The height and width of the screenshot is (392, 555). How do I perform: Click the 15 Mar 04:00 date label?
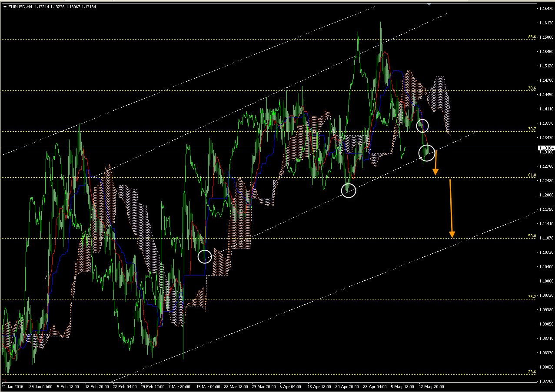pyautogui.click(x=208, y=386)
